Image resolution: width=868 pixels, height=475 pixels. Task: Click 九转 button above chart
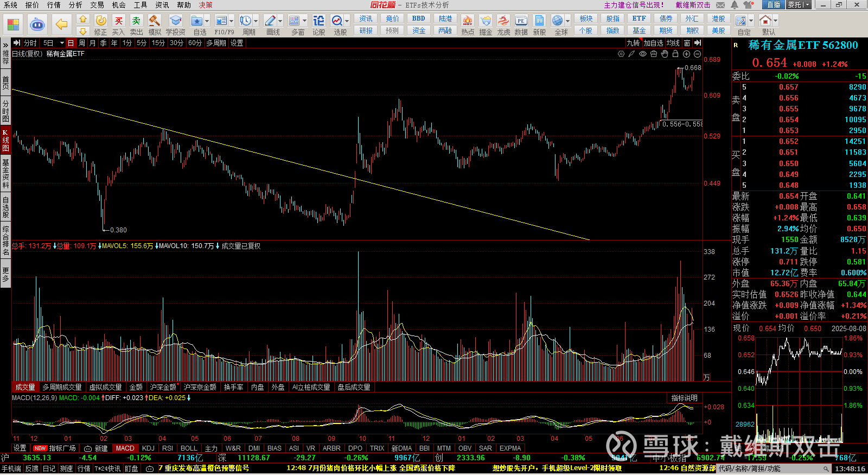633,43
